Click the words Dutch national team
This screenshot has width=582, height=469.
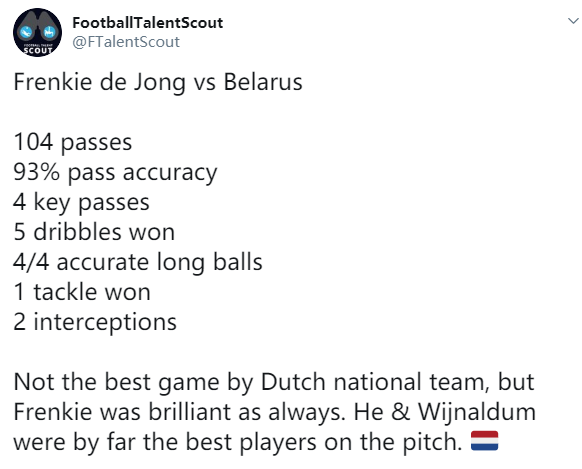[373, 382]
